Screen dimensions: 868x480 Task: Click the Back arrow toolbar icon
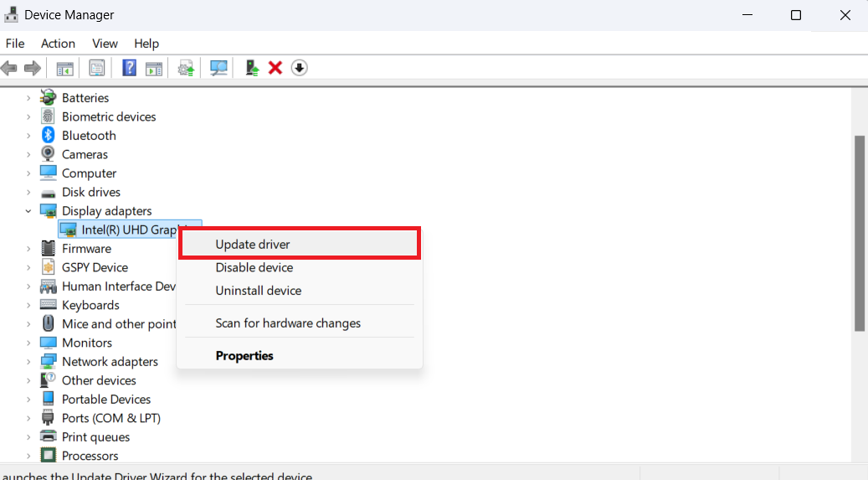(x=9, y=68)
